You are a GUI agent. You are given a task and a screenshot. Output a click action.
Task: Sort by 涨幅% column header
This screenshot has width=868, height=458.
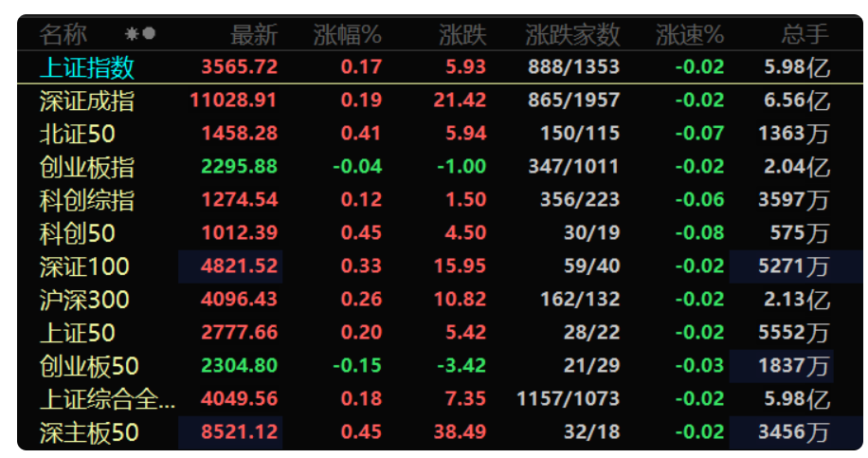point(348,34)
